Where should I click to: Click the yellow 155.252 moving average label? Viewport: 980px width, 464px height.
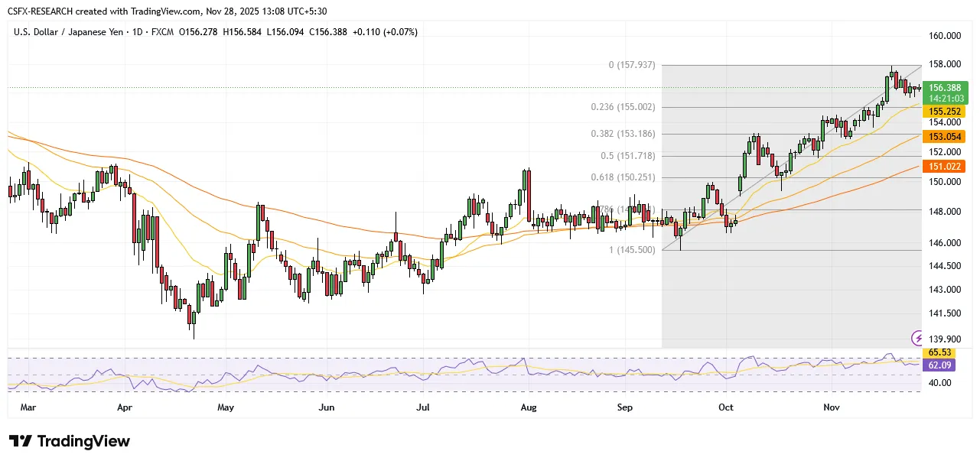946,112
